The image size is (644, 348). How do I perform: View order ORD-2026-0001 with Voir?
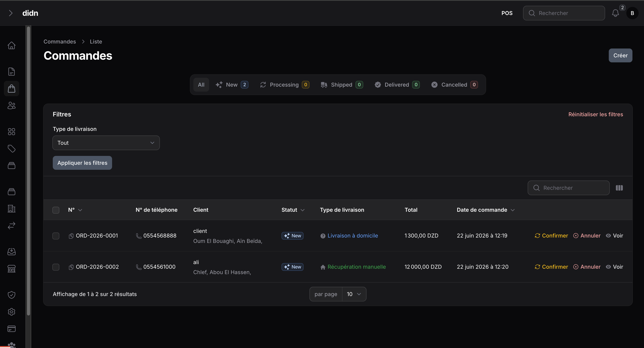[615, 236]
